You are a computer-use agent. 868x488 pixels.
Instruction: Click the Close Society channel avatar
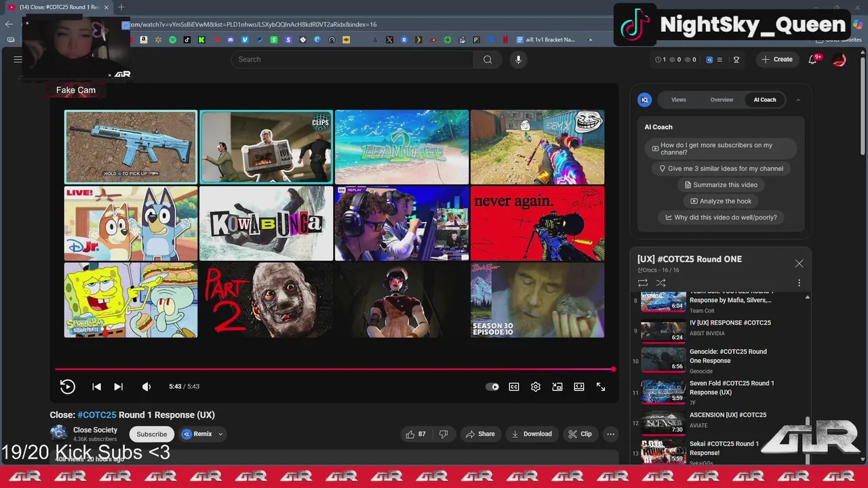[59, 433]
